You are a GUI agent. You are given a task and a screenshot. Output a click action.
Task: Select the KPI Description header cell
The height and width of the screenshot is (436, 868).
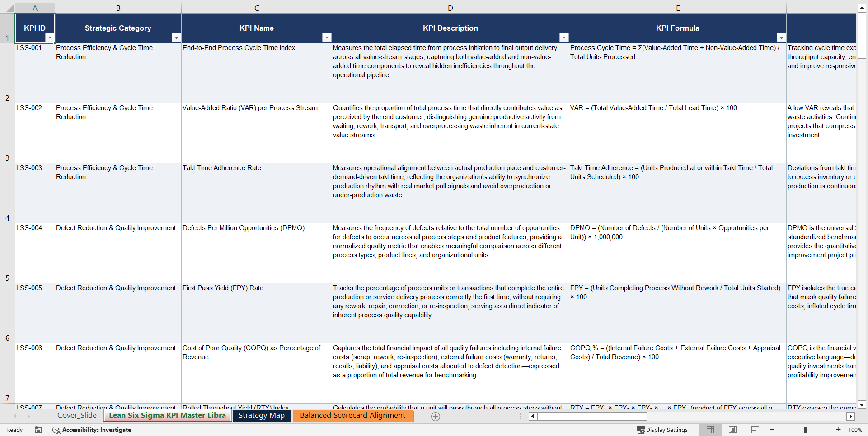click(x=450, y=28)
